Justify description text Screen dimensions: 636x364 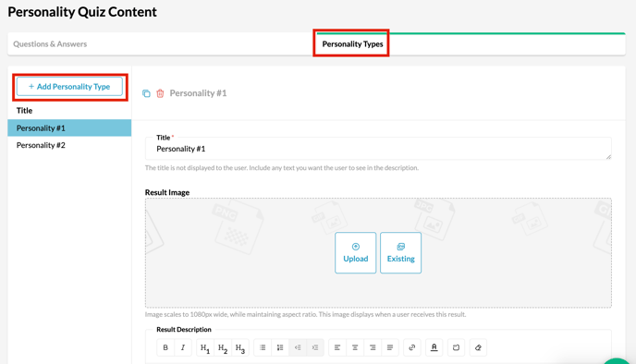pyautogui.click(x=390, y=347)
